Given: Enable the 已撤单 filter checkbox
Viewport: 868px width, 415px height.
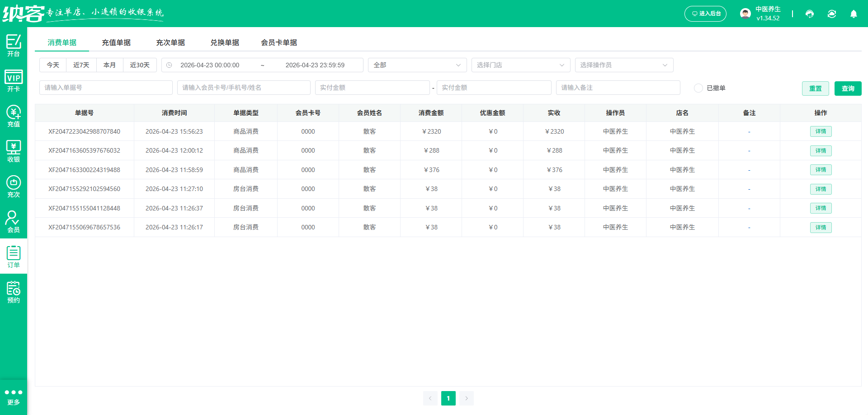Looking at the screenshot, I should tap(698, 88).
